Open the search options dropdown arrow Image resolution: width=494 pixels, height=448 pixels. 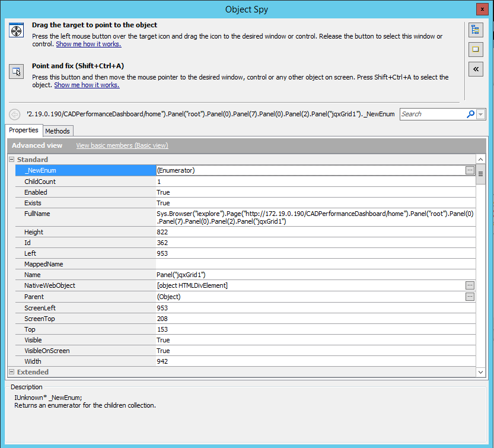point(481,114)
